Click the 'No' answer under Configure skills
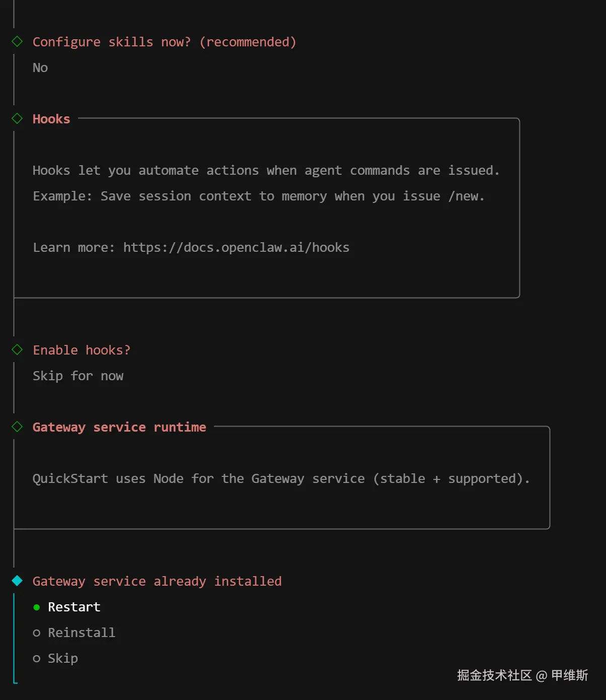Image resolution: width=606 pixels, height=700 pixels. (40, 67)
